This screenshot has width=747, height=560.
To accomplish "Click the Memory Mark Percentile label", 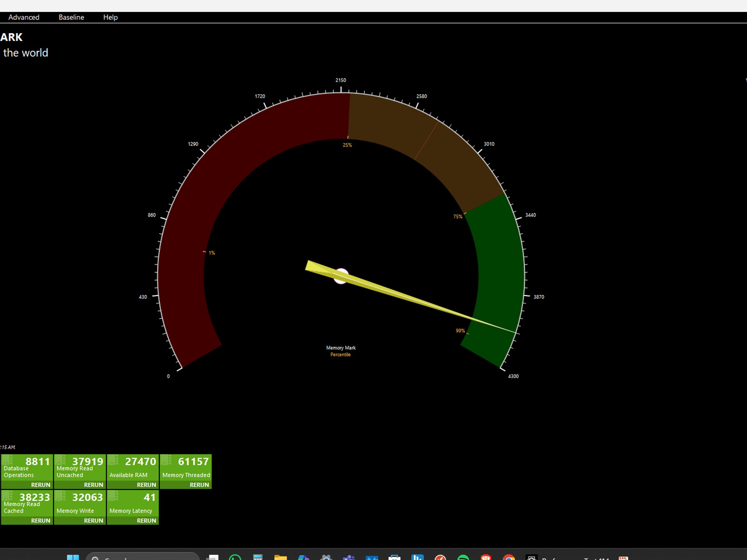I will click(x=341, y=351).
